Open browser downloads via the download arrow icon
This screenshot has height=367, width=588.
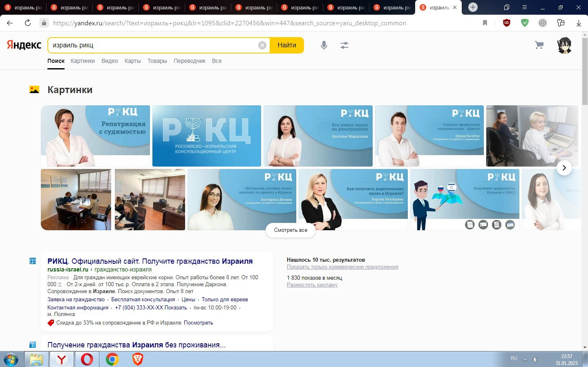tap(579, 23)
